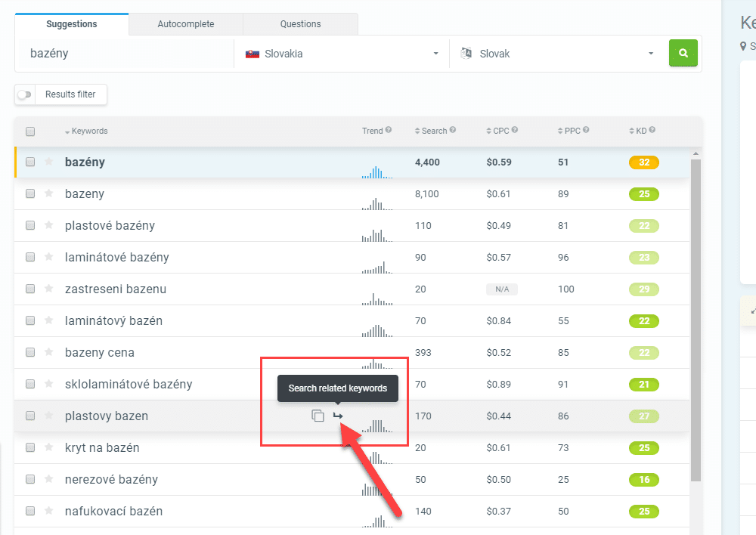Star the keyword bazeny

click(x=48, y=193)
